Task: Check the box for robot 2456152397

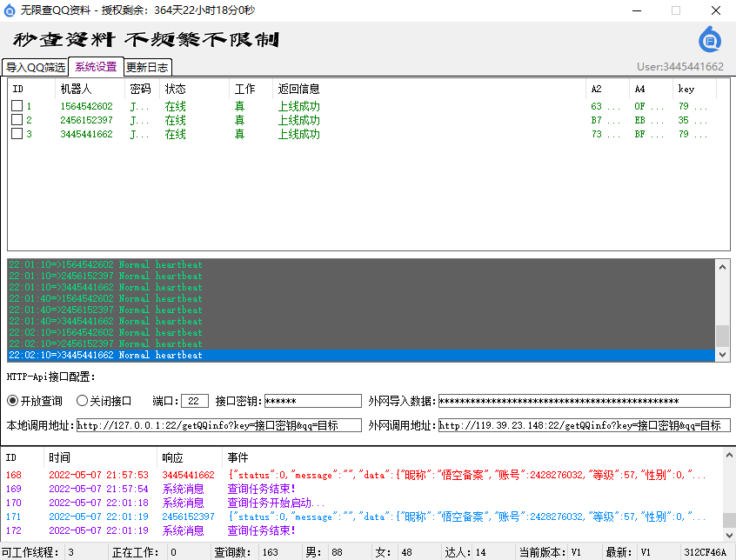Action: 17,120
